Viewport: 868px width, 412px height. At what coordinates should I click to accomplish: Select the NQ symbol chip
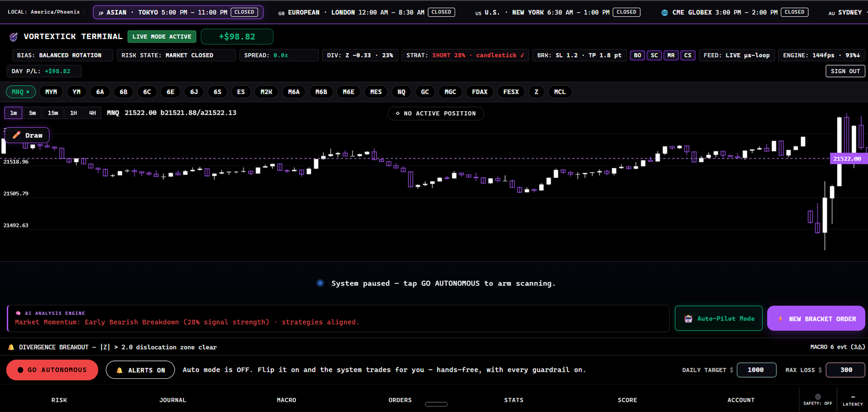[401, 92]
